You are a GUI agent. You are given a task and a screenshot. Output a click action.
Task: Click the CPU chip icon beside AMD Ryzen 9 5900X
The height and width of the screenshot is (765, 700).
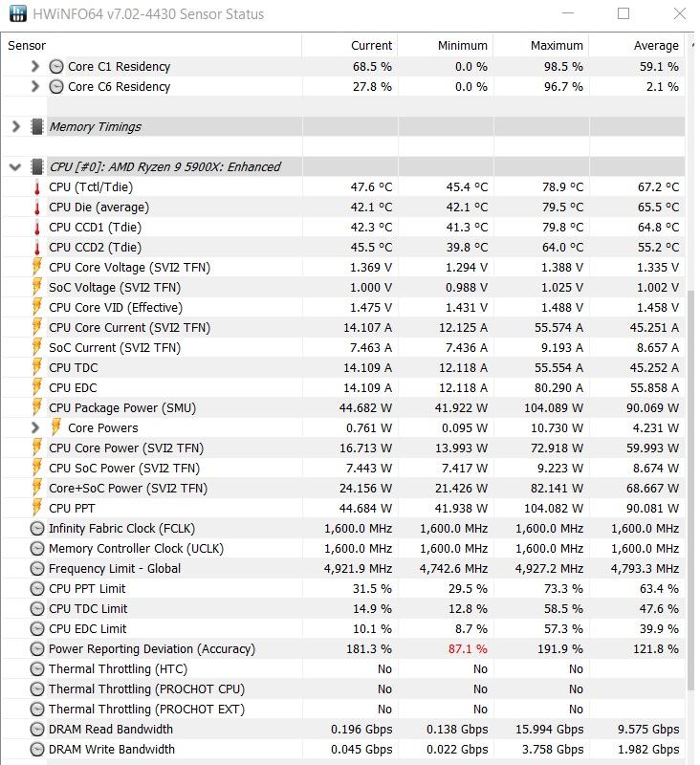tap(37, 166)
